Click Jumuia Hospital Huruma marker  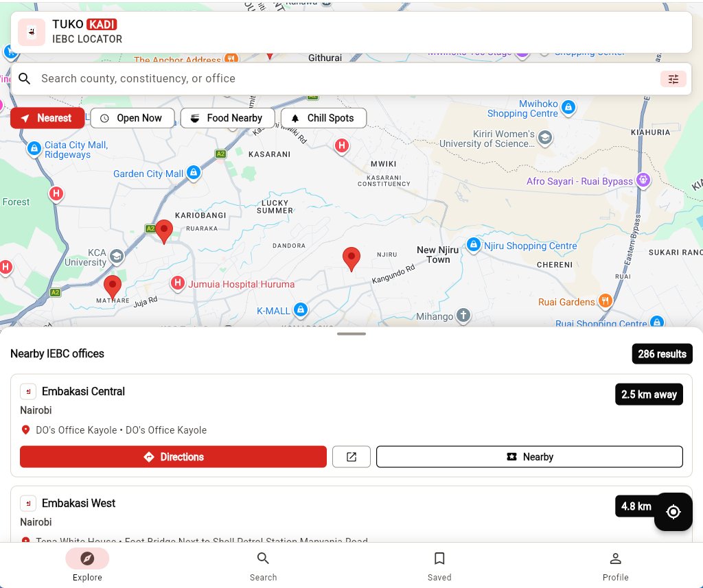[178, 283]
